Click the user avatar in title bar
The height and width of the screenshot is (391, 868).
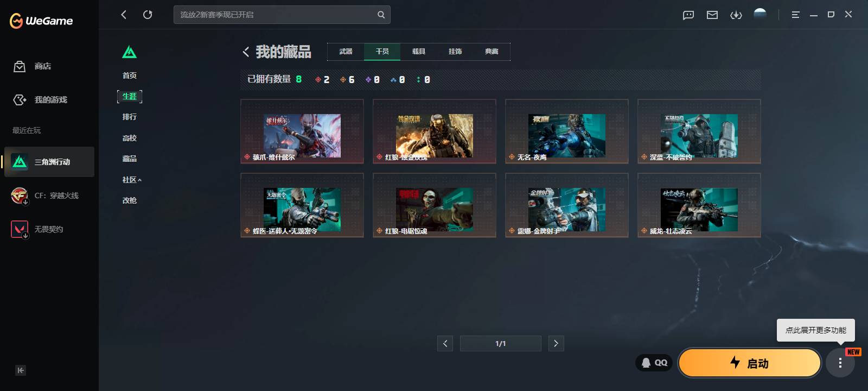pyautogui.click(x=760, y=15)
